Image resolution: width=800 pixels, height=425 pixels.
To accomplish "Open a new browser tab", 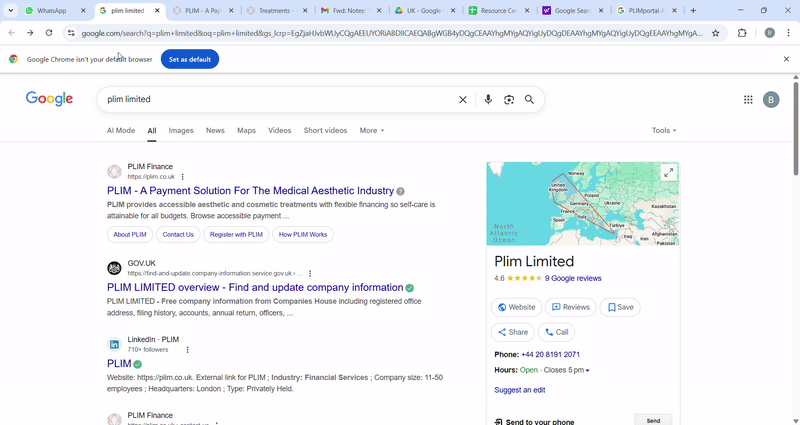I will click(693, 10).
